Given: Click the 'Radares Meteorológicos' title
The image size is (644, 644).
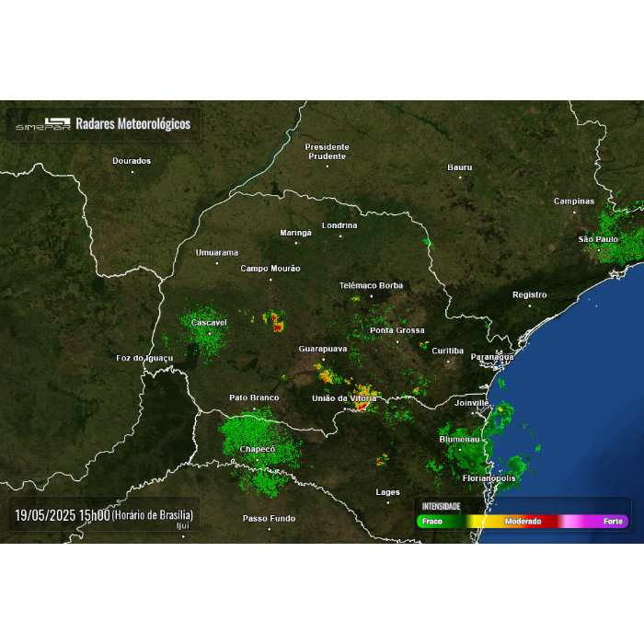Looking at the screenshot, I should point(133,123).
